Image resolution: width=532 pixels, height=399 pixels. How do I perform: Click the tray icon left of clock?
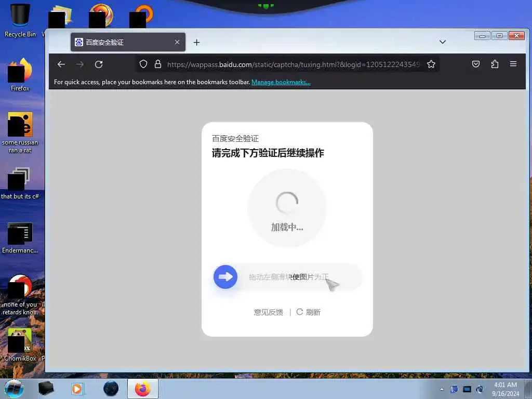(x=480, y=389)
